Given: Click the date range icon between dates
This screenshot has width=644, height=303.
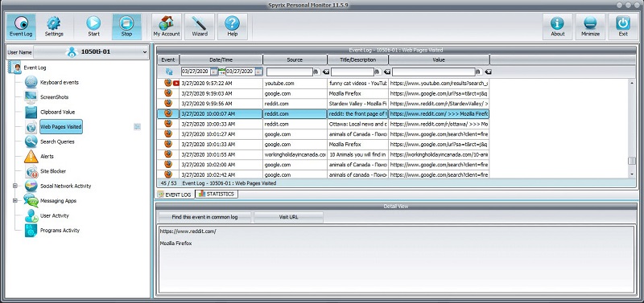Looking at the screenshot, I should (x=222, y=72).
